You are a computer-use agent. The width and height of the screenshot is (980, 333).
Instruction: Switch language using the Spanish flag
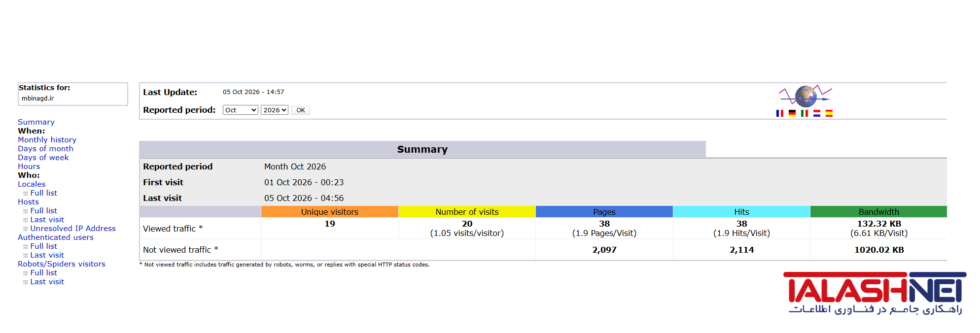829,113
